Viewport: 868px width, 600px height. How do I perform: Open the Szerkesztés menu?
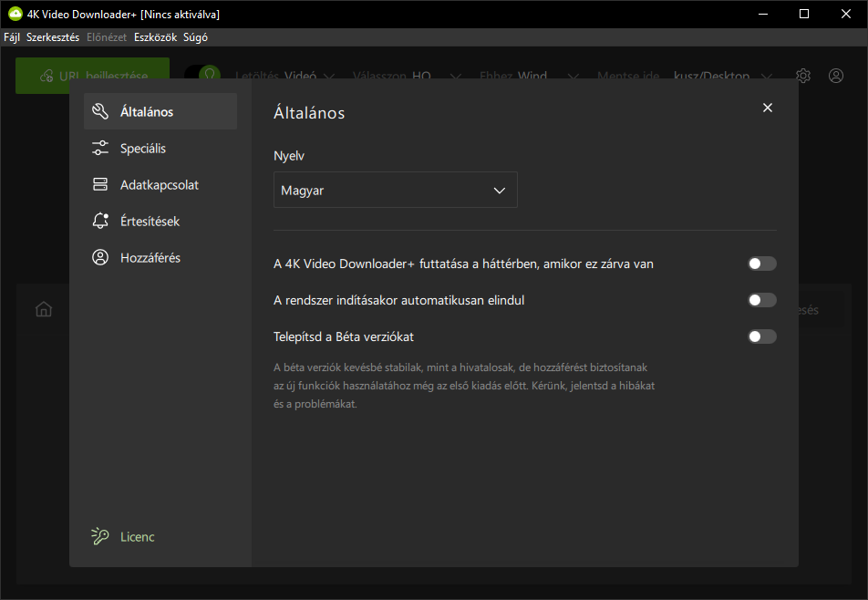click(53, 37)
